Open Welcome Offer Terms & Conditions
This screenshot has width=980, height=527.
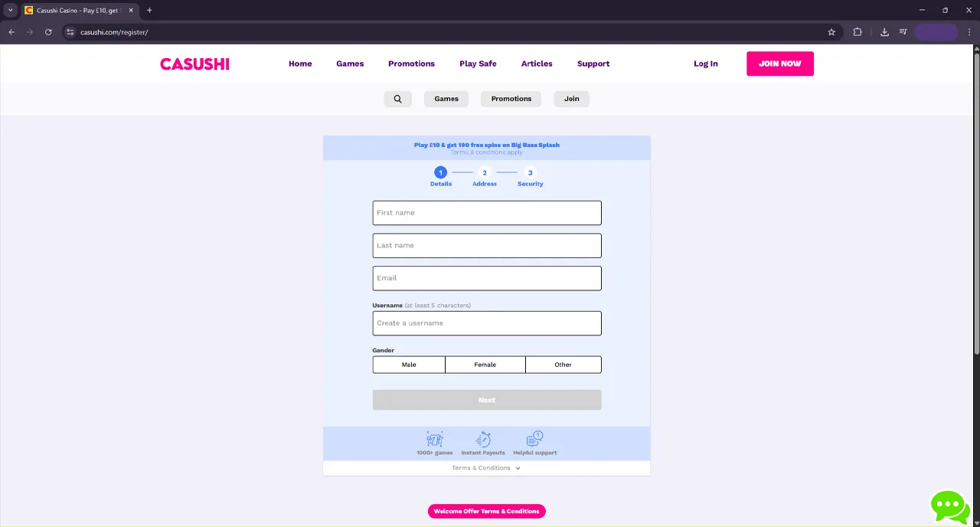[486, 511]
